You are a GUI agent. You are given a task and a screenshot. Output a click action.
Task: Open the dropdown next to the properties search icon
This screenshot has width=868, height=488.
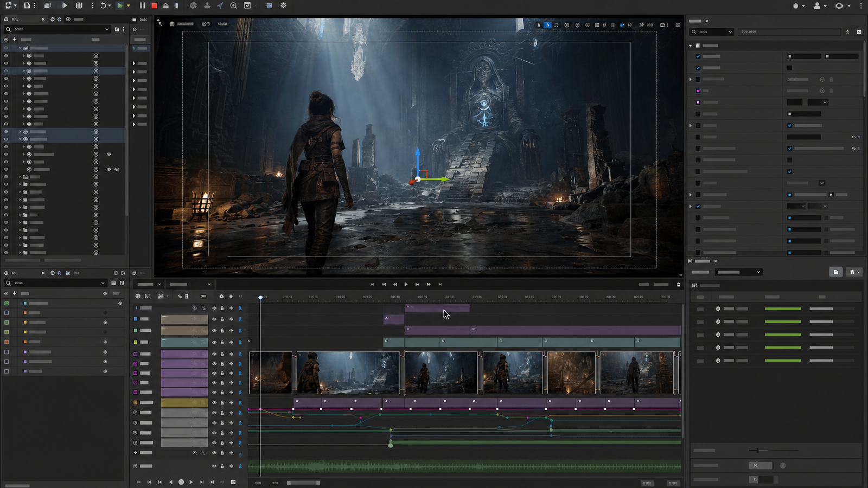tap(730, 32)
